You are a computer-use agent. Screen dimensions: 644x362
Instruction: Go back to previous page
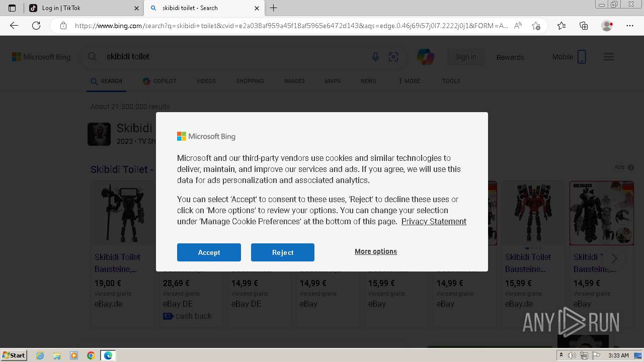(14, 26)
